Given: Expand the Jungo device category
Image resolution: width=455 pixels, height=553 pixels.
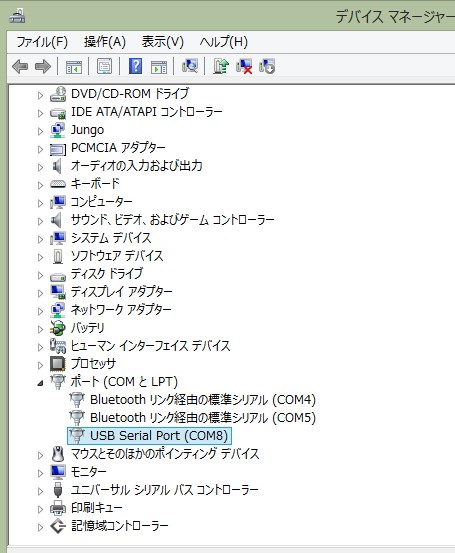Looking at the screenshot, I should click(40, 131).
